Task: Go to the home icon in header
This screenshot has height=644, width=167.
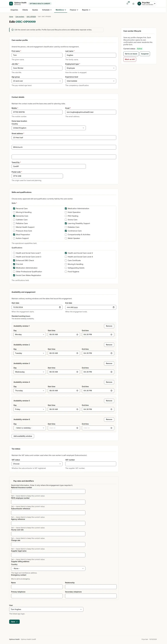Action: point(133,4)
